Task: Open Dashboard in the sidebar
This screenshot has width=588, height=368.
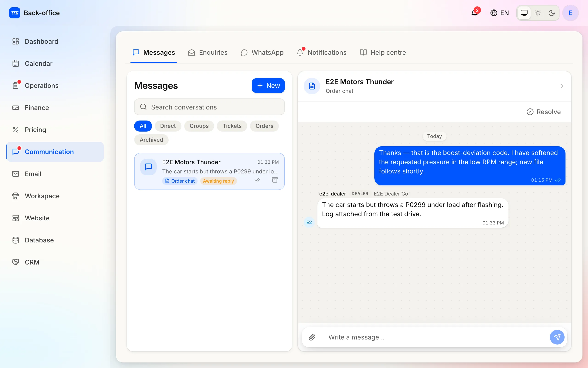Action: pyautogui.click(x=55, y=41)
